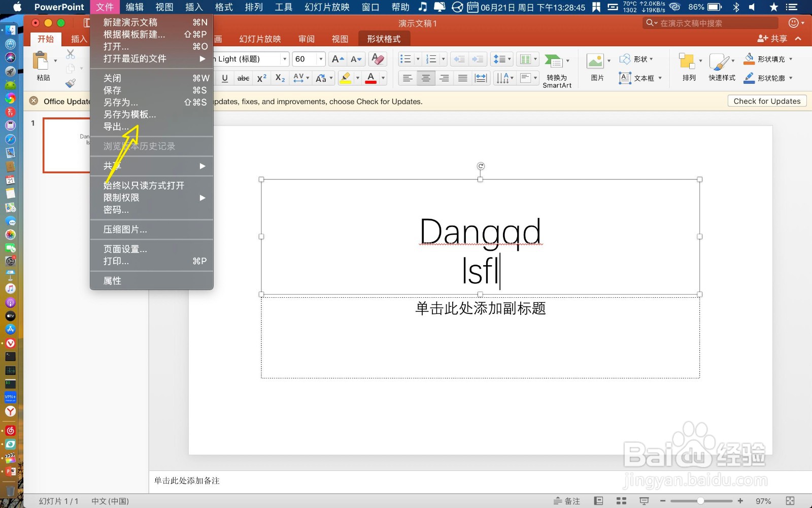
Task: Align text to the left
Action: 408,78
